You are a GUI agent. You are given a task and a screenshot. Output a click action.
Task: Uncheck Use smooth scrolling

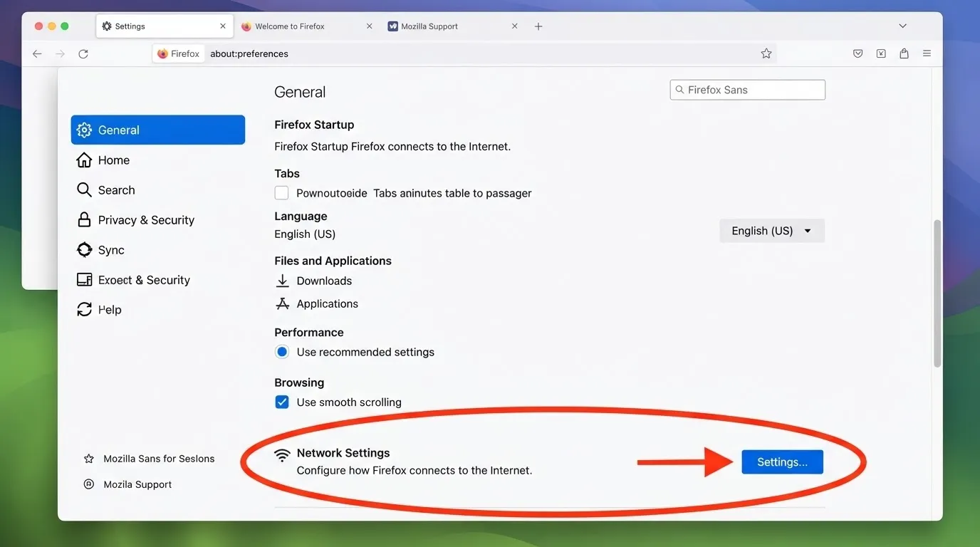[282, 402]
